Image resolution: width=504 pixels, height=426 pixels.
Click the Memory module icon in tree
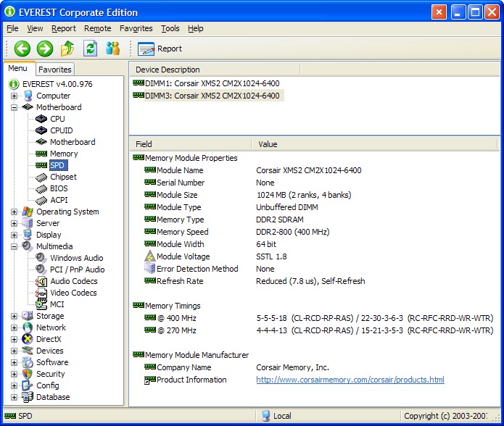(x=41, y=154)
